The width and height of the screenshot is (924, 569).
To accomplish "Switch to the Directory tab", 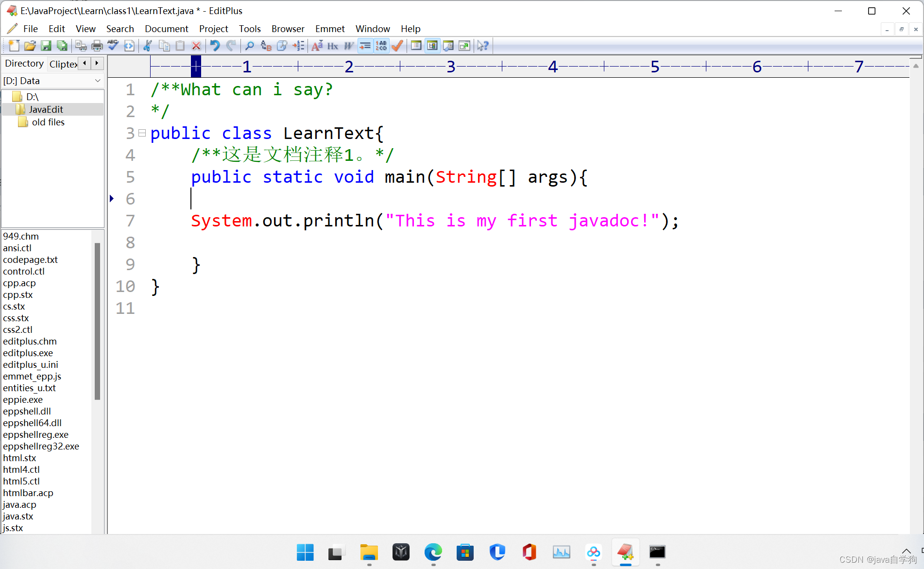I will tap(24, 64).
